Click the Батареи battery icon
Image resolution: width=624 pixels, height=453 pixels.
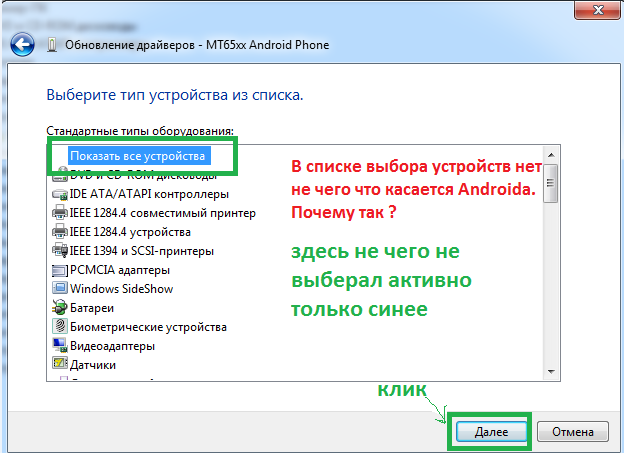(x=60, y=308)
